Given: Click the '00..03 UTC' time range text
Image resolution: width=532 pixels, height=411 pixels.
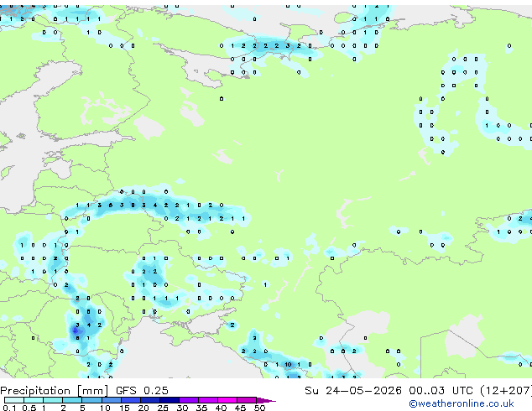Looking at the screenshot, I should coord(441,391).
